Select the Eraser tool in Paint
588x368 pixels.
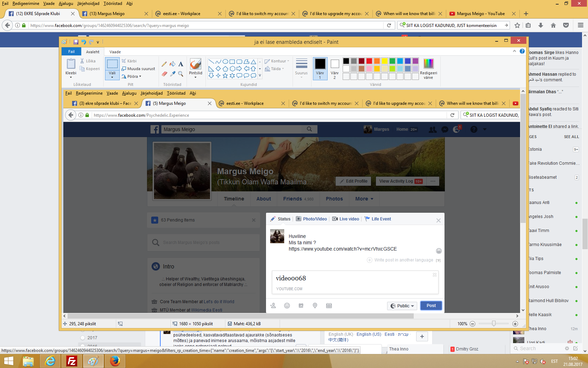164,74
